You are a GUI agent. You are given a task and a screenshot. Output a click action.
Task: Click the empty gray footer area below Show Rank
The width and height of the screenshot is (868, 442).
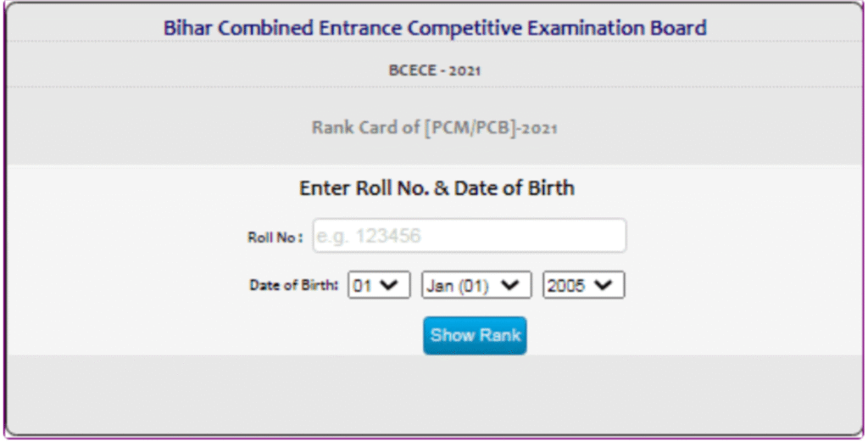click(x=435, y=394)
